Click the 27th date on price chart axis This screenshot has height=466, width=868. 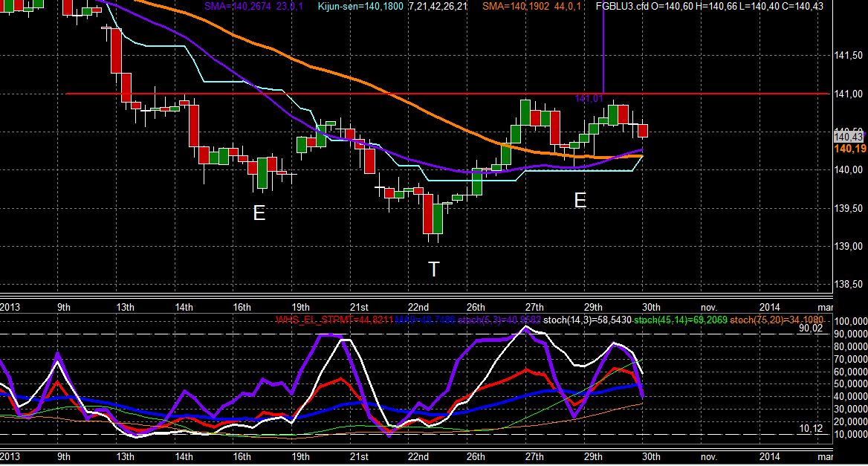click(534, 307)
